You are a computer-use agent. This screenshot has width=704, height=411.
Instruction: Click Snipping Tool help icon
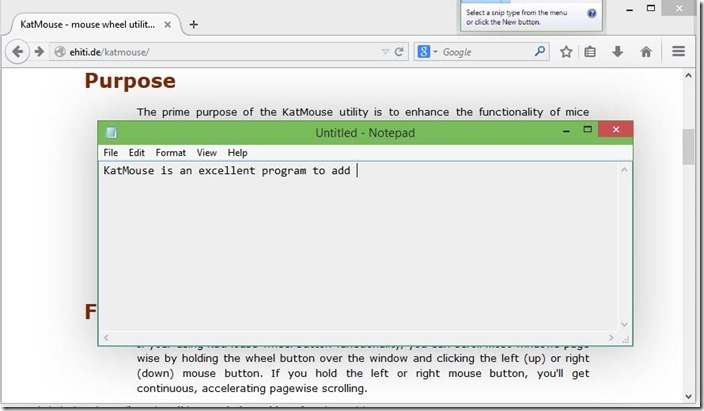click(x=592, y=13)
